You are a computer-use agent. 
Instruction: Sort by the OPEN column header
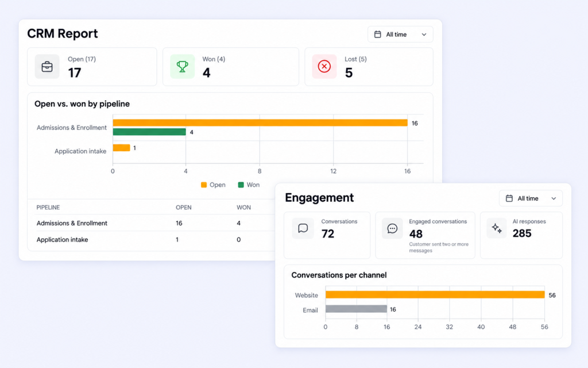[x=184, y=207]
